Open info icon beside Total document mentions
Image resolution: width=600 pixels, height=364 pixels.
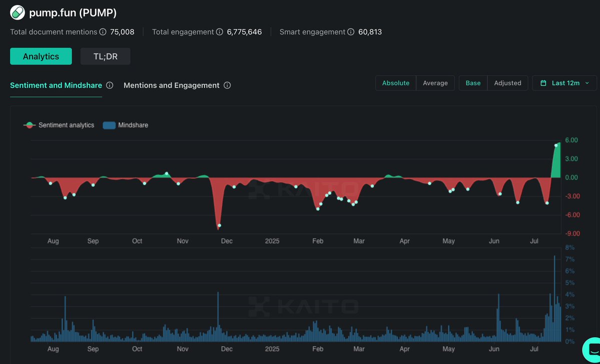point(103,31)
